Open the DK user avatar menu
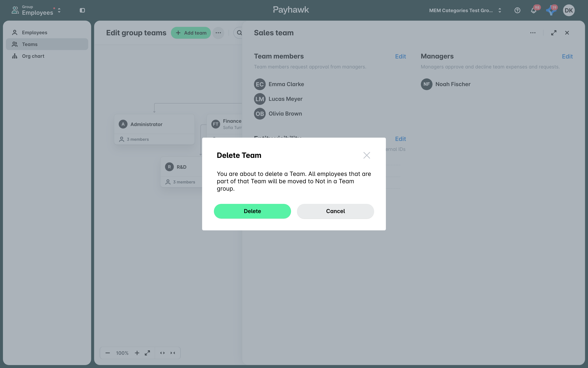Screen dimensions: 588x368 click(569, 10)
